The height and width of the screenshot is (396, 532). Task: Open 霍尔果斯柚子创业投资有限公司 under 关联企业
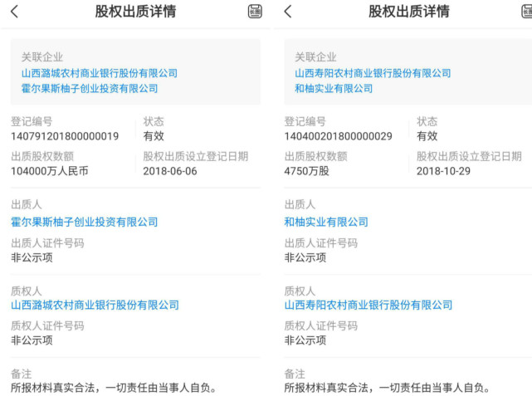[x=90, y=89]
